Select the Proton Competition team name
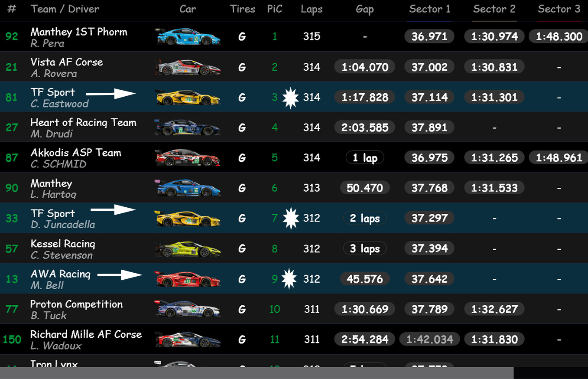 click(76, 304)
